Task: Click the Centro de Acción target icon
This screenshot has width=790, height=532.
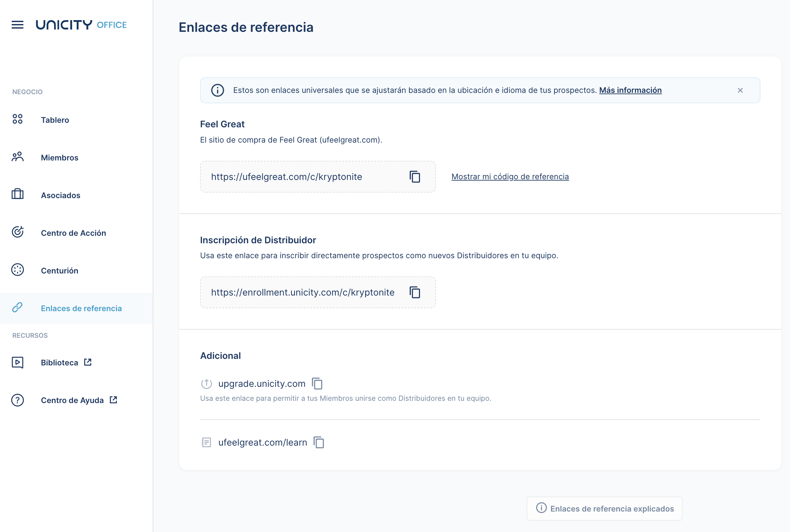Action: 17,232
